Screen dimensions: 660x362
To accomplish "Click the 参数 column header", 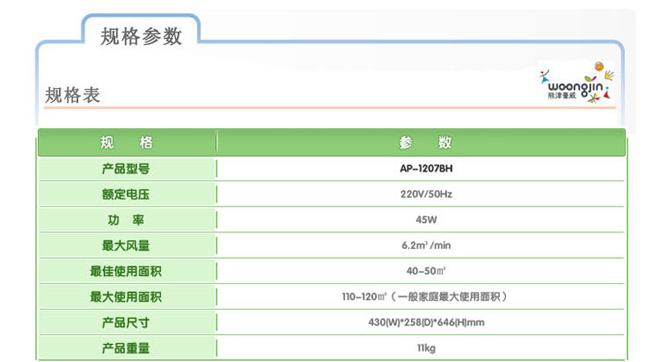I will coord(426,143).
